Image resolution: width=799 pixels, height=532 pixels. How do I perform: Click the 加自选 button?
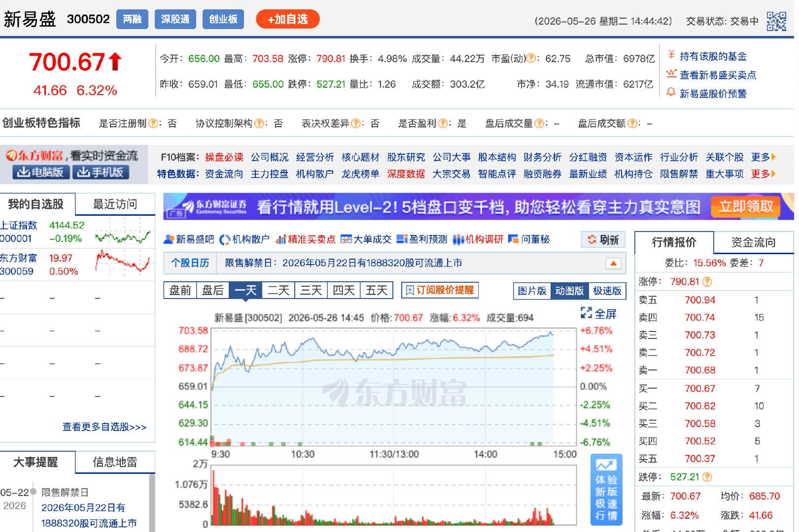pyautogui.click(x=288, y=19)
